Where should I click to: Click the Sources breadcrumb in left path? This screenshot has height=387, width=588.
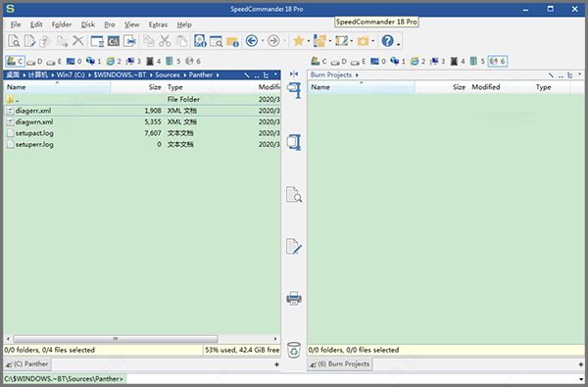click(168, 75)
